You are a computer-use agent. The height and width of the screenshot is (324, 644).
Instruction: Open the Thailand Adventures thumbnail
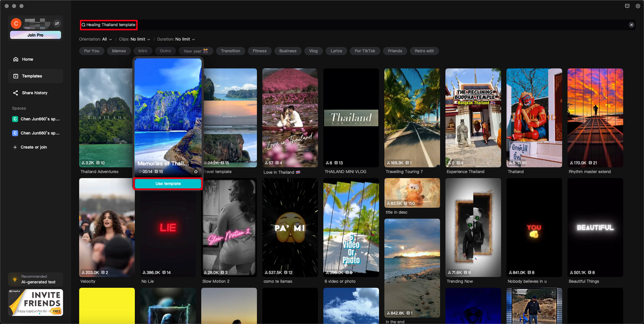click(106, 118)
